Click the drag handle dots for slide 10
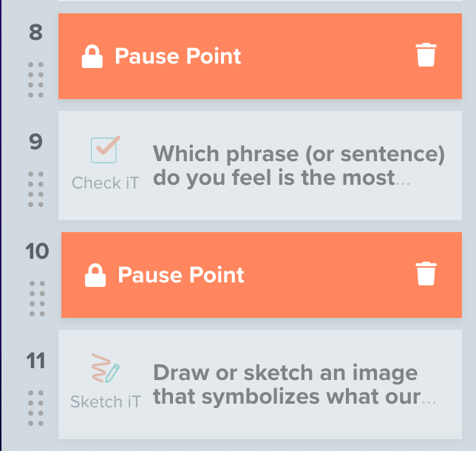 36,299
